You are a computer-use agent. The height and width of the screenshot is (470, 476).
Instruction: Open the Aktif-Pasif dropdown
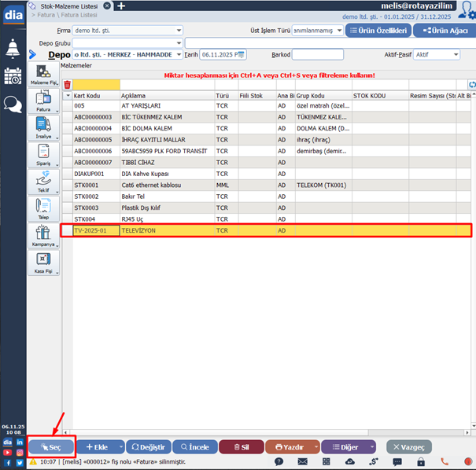coord(455,55)
